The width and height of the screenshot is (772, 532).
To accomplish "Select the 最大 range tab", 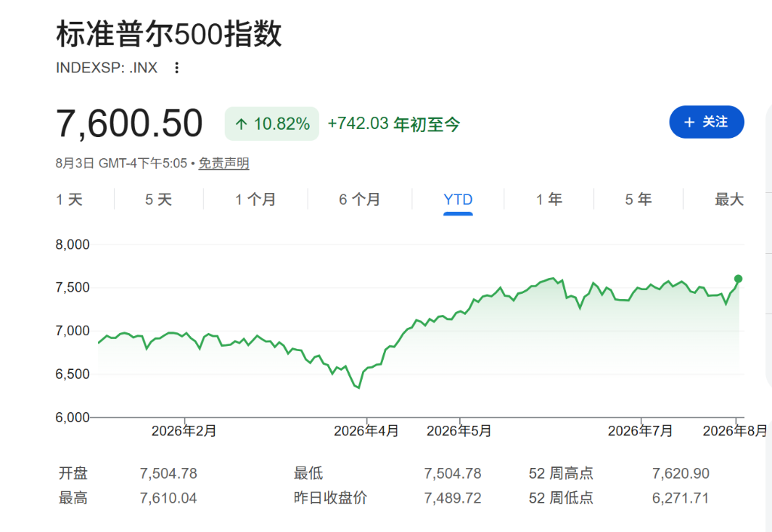I will [729, 200].
